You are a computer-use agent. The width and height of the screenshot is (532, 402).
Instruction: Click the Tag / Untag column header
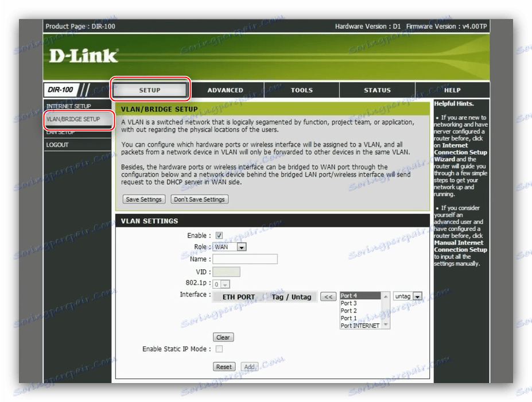tap(292, 297)
